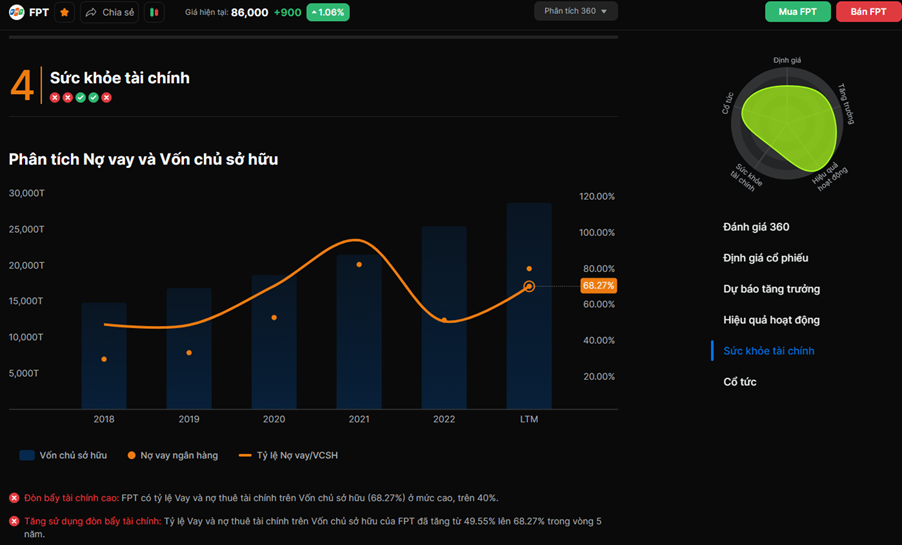902x545 pixels.
Task: Click the last red X status icon under title
Action: click(x=106, y=97)
